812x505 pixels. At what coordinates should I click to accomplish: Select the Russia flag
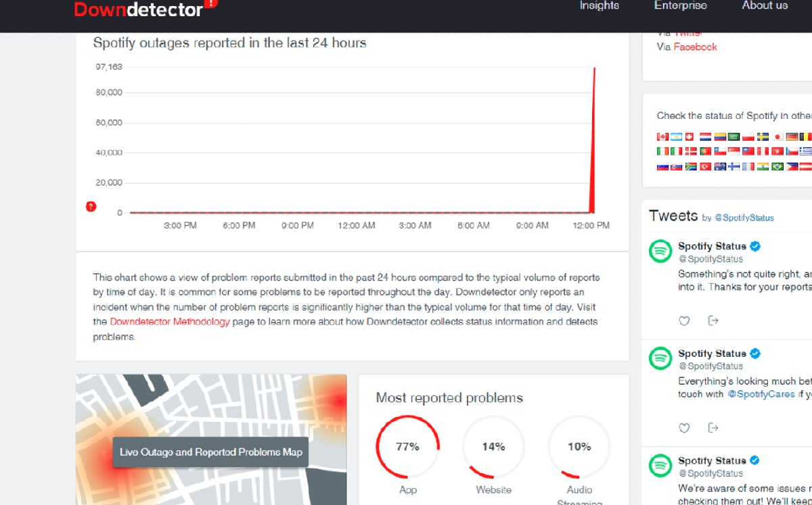point(662,166)
